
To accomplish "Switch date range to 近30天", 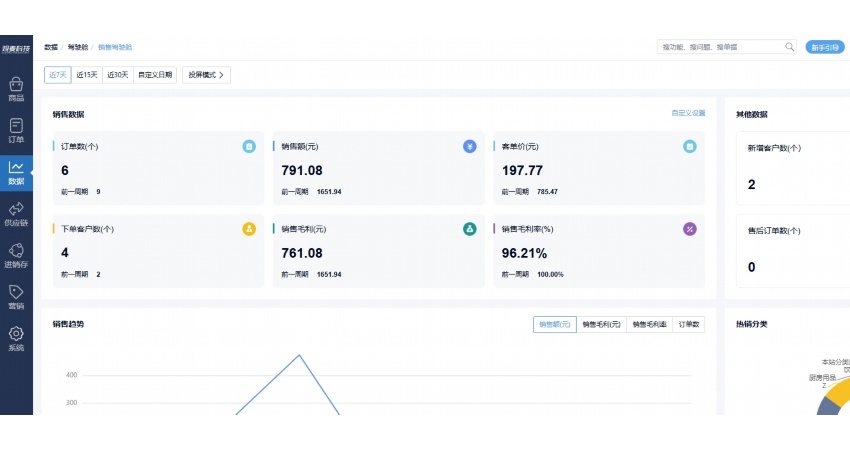I will click(117, 74).
